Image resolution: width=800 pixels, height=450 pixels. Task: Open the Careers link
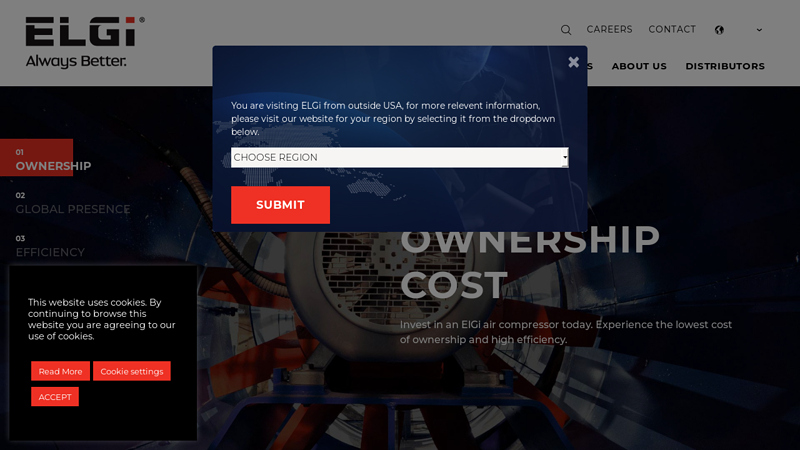609,30
